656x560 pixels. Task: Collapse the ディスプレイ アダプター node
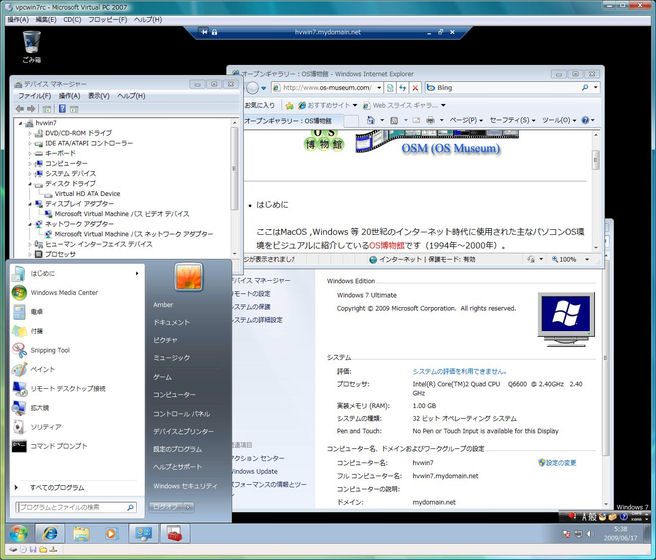30,204
